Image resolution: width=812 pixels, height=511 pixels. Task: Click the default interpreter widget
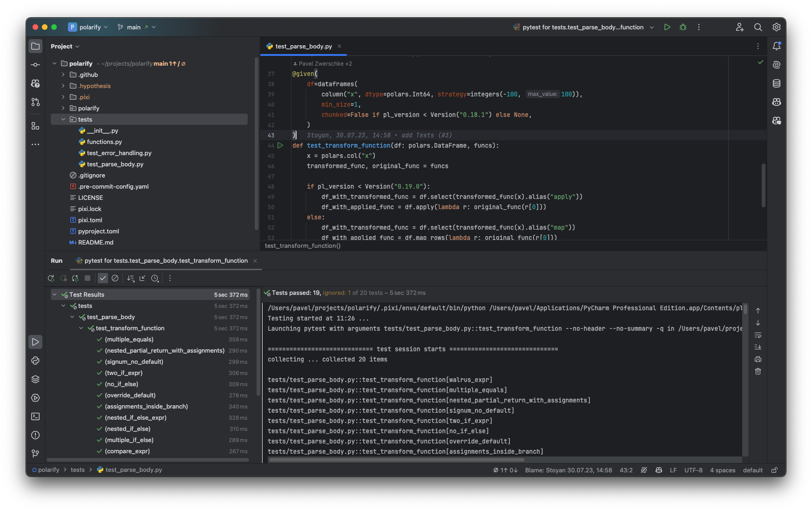753,470
